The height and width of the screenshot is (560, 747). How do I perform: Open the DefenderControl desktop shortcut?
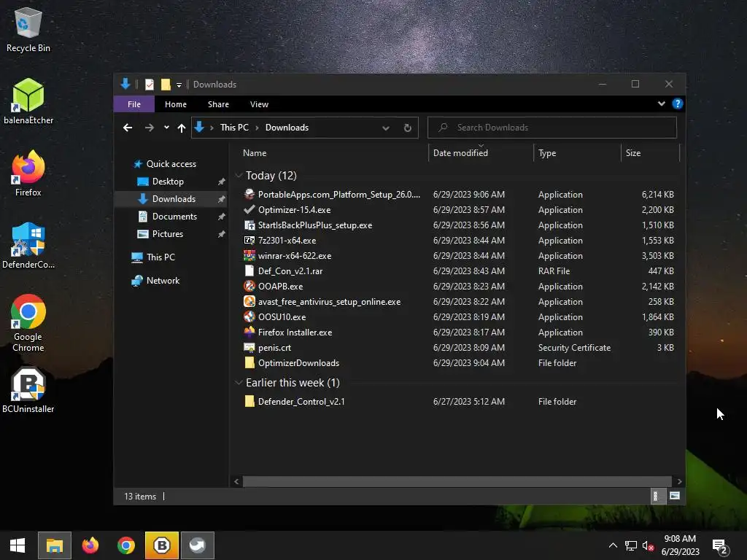pos(28,246)
